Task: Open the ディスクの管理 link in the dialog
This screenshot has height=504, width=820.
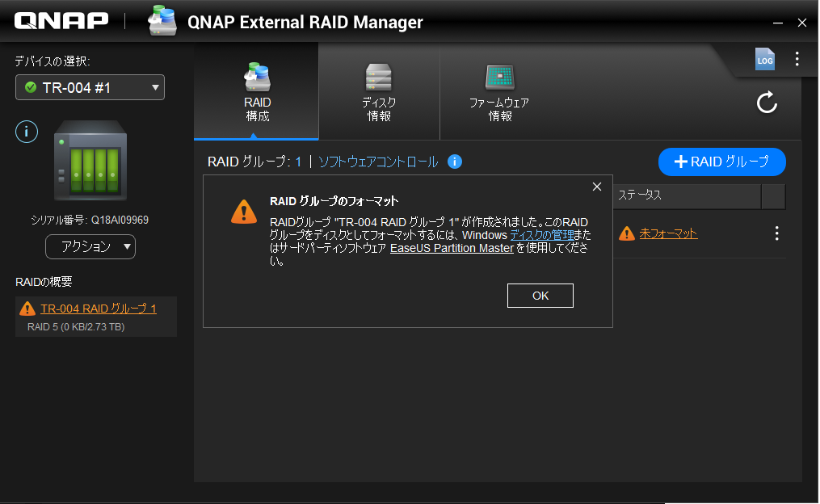Action: point(541,235)
